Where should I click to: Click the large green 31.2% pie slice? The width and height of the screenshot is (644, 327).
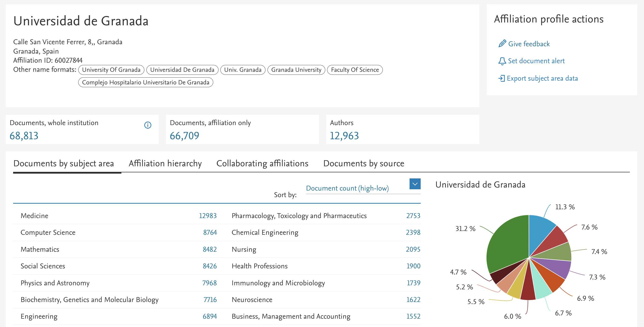(507, 243)
